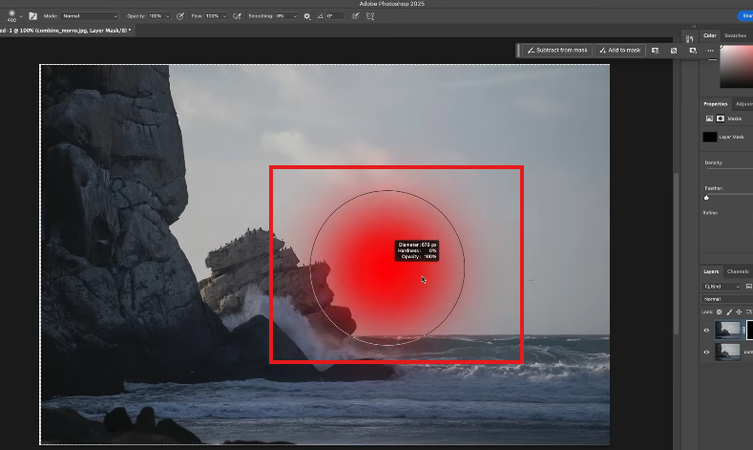
Task: Click the Opacity 100% value field
Action: click(x=156, y=16)
